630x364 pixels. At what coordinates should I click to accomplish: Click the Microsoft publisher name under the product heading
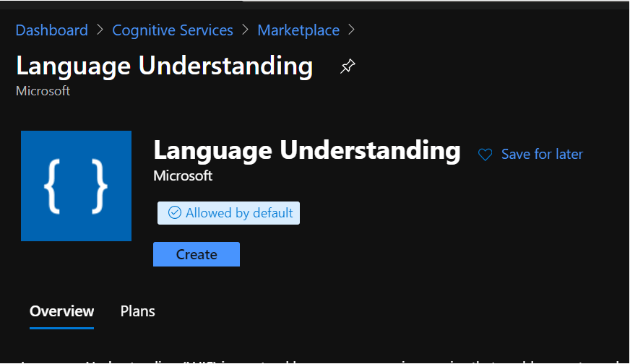183,175
